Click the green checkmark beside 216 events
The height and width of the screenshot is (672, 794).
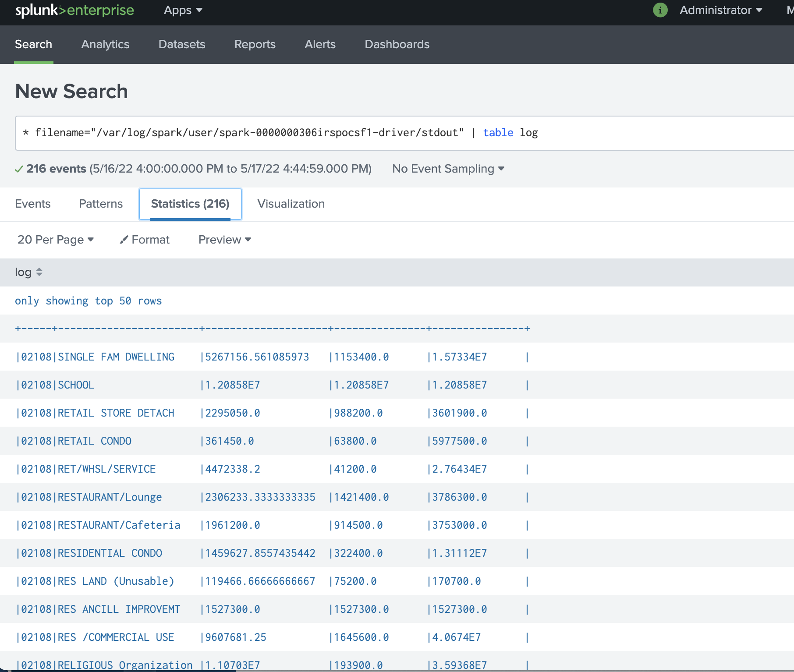coord(19,169)
